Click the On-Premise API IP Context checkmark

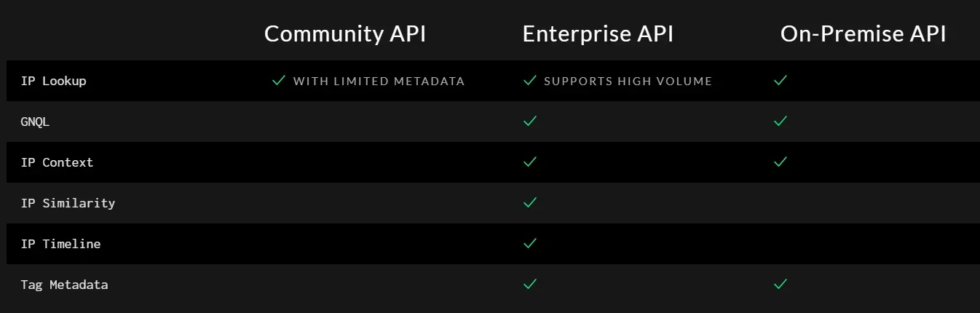point(781,162)
